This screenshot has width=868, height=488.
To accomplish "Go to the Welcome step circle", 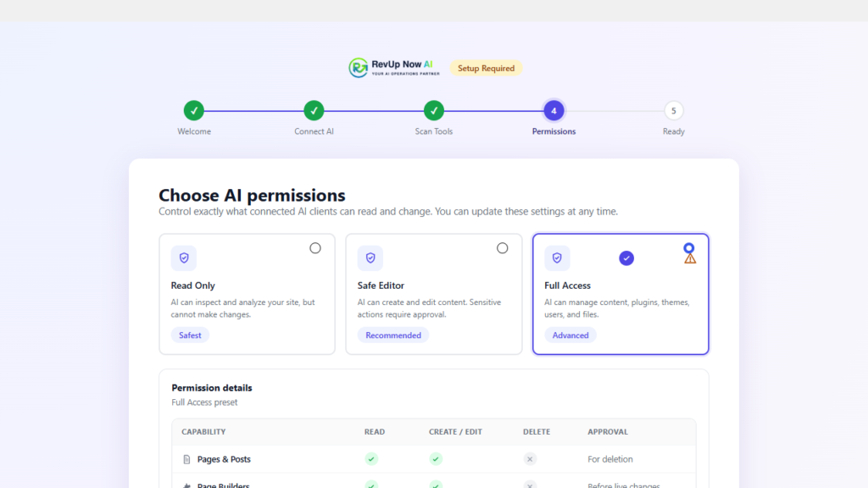I will tap(194, 111).
